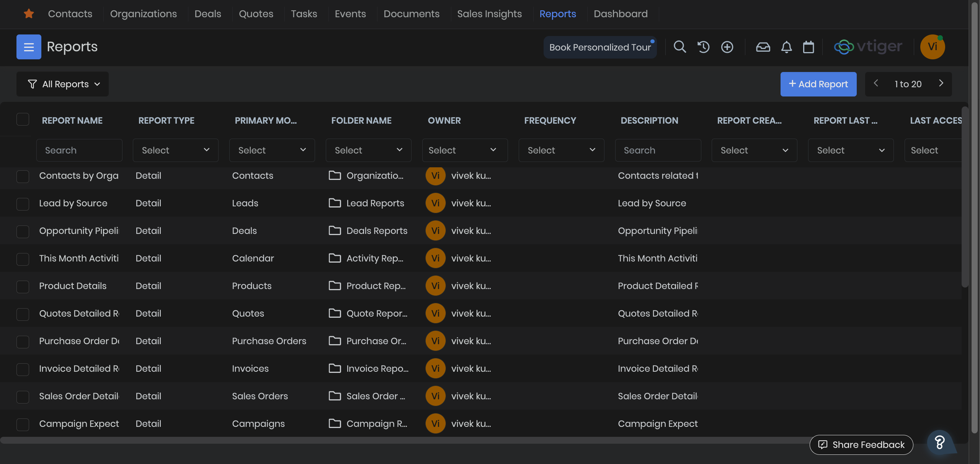Screen dimensions: 980x464
Task: Expand the All Reports filter dropdown
Action: [x=63, y=84]
